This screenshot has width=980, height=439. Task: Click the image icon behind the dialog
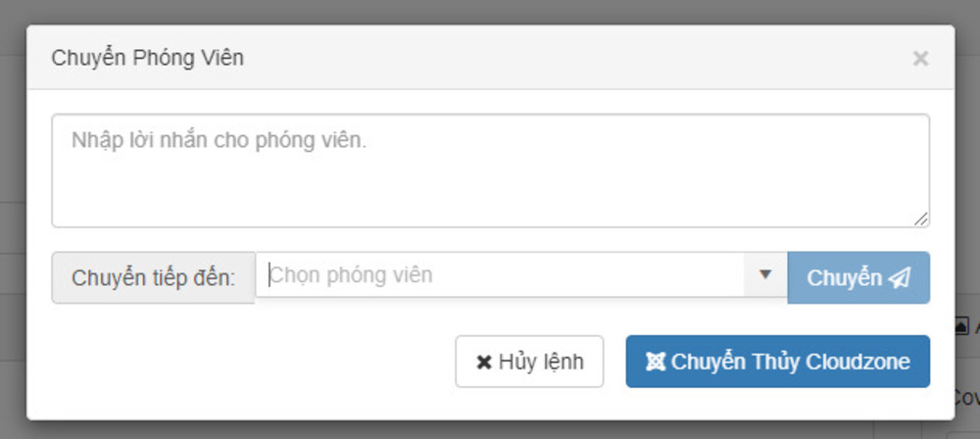(x=961, y=326)
